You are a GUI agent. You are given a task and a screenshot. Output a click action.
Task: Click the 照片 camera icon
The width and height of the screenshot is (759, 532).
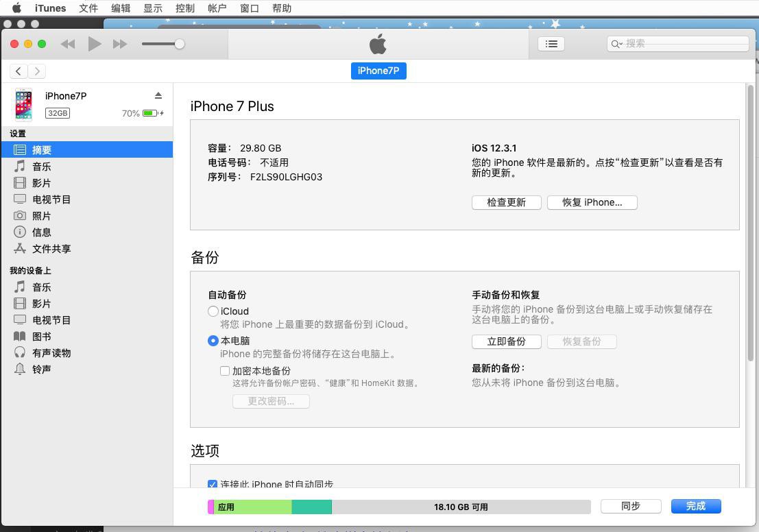[20, 215]
